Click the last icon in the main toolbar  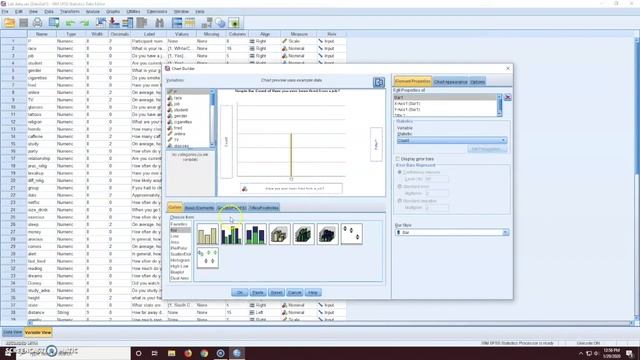234,23
